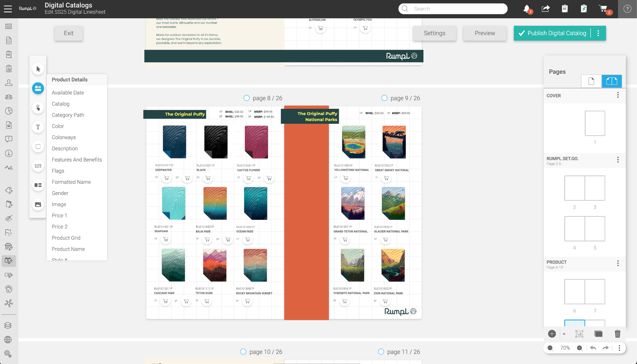Select the interactive hotspot touch tool
This screenshot has width=637, height=364.
coord(38,108)
